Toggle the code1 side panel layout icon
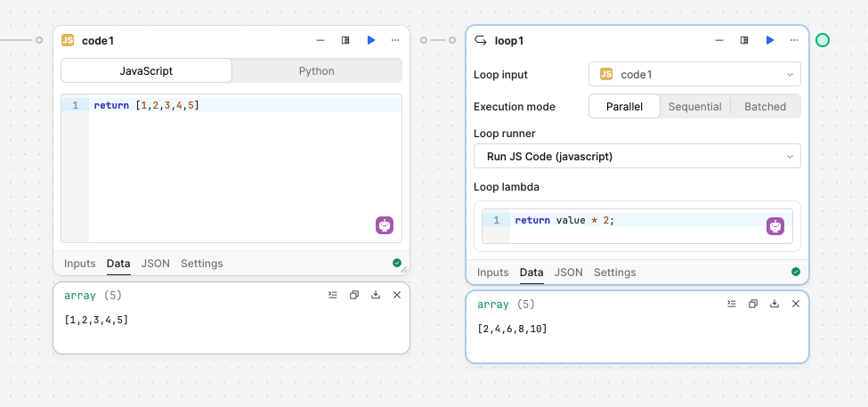Screen dimensions: 868x407 point(345,40)
